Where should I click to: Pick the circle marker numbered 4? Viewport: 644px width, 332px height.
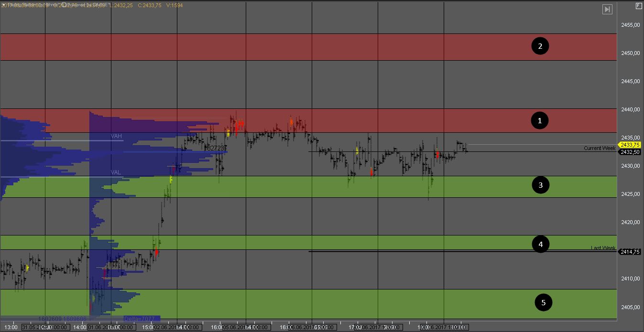541,245
